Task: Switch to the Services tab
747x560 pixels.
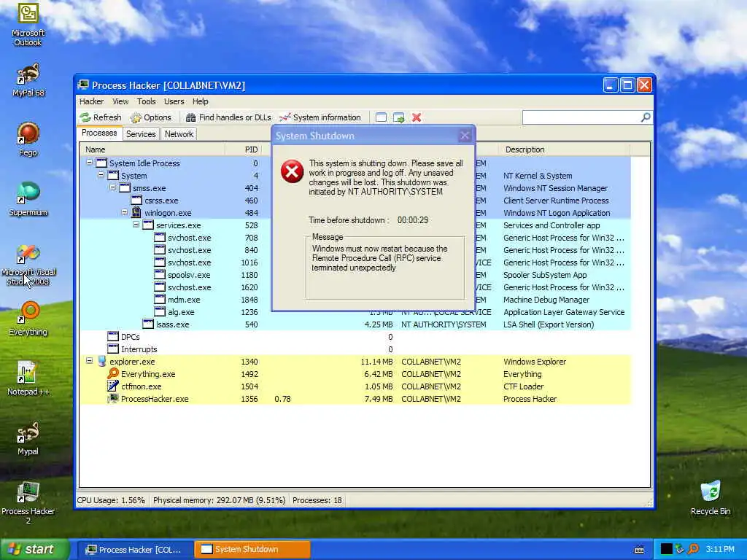Action: [x=141, y=134]
